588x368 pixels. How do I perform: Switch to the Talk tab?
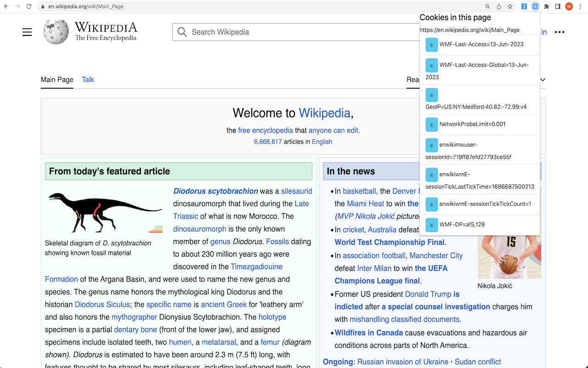(88, 80)
